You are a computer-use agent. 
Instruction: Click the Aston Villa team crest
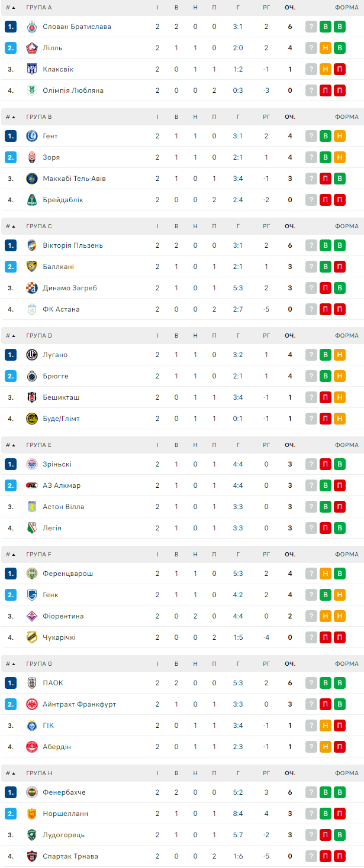(32, 507)
